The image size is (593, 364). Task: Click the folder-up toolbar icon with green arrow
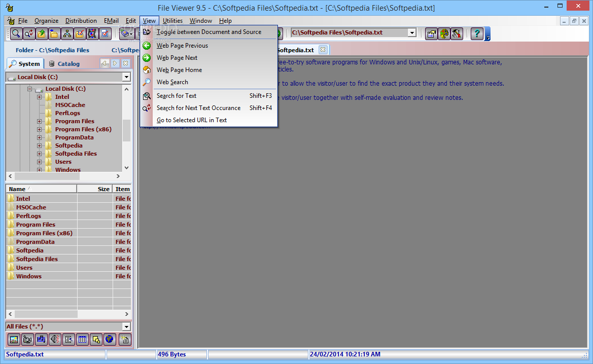click(x=42, y=33)
